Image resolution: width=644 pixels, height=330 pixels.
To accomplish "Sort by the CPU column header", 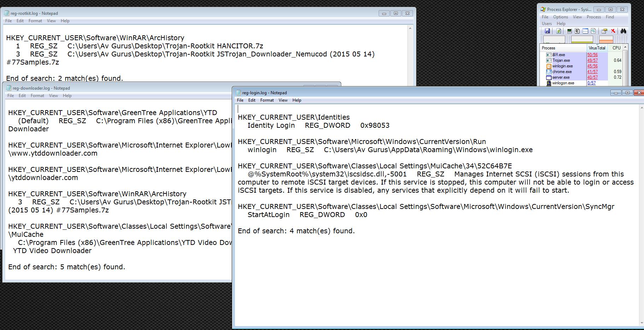I will (x=616, y=48).
